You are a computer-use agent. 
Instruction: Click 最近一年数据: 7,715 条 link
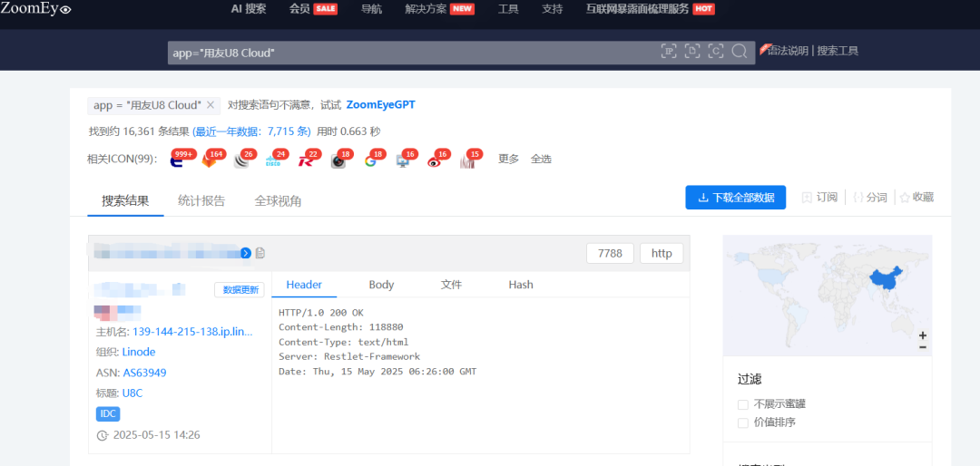[x=251, y=131]
